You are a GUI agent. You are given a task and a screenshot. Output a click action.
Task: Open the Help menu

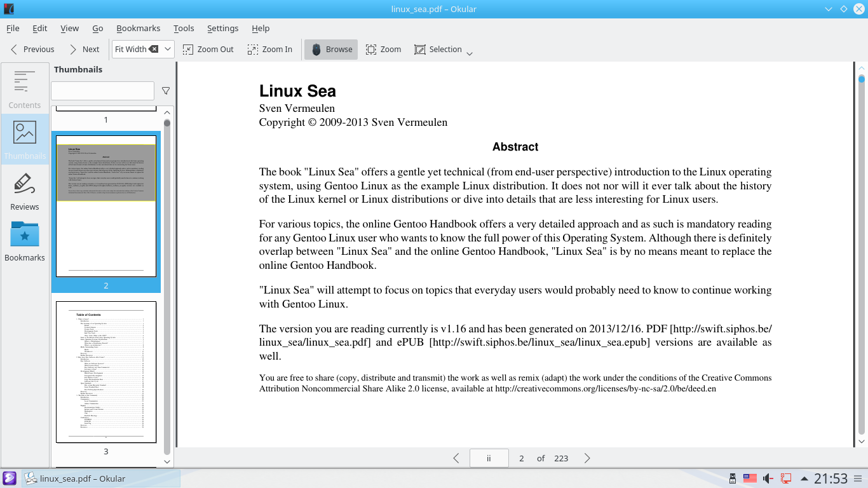261,28
